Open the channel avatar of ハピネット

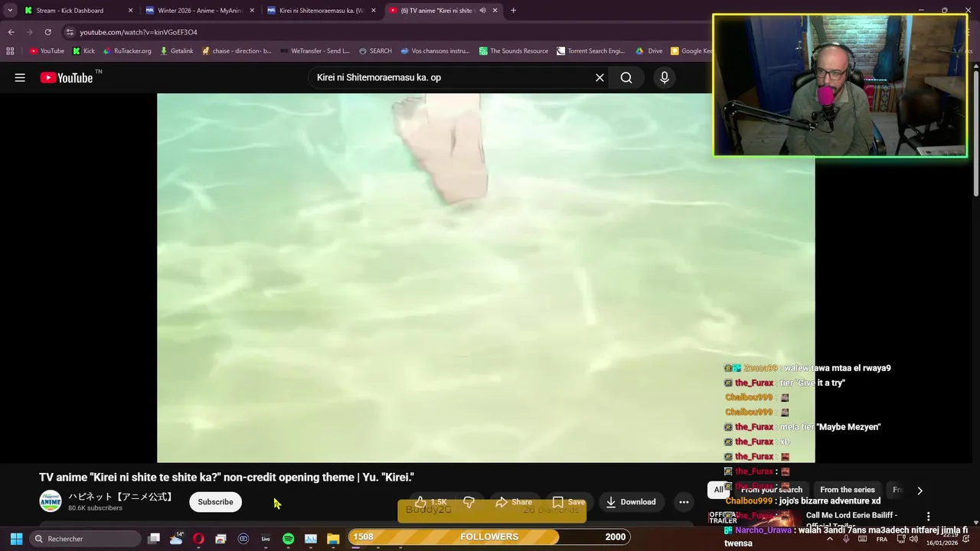point(51,501)
